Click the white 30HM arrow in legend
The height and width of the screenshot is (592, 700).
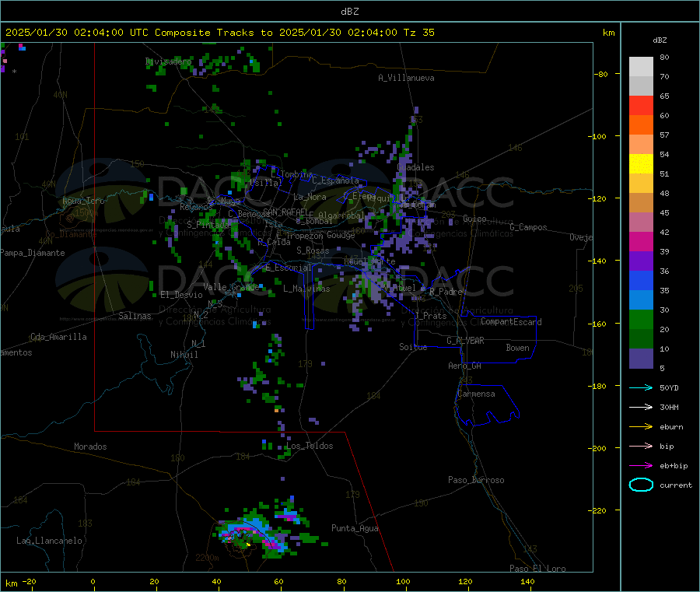[x=641, y=407]
